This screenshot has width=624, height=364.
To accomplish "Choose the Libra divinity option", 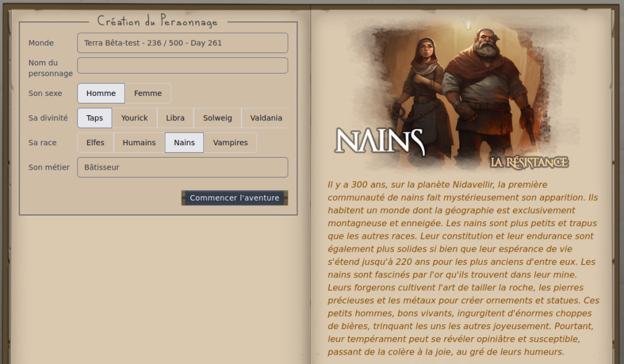I will tap(175, 118).
